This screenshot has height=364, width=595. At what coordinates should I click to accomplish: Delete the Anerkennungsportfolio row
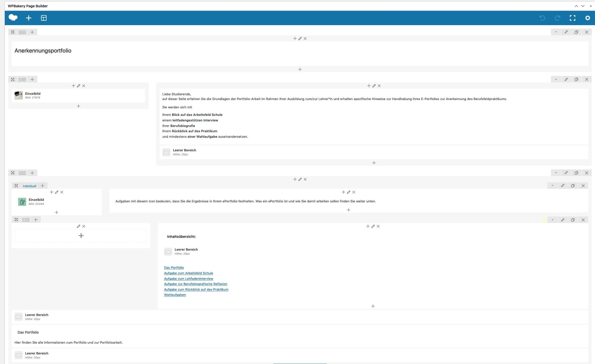[587, 32]
